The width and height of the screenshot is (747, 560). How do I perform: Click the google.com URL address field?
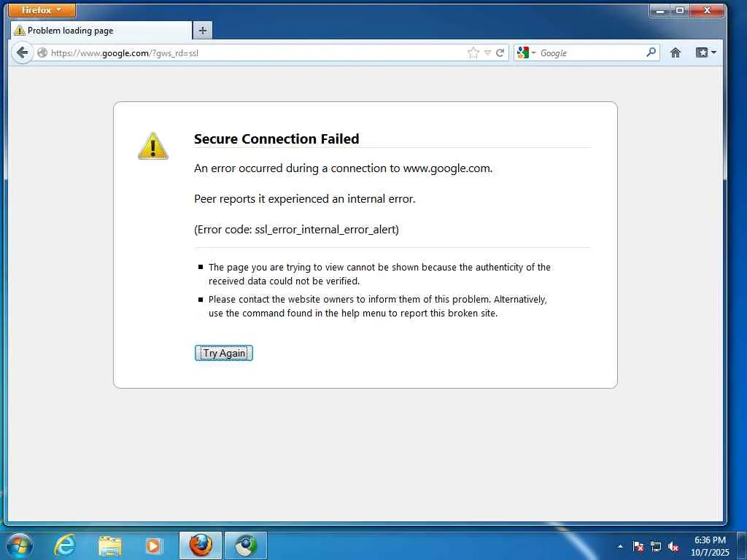(x=258, y=52)
